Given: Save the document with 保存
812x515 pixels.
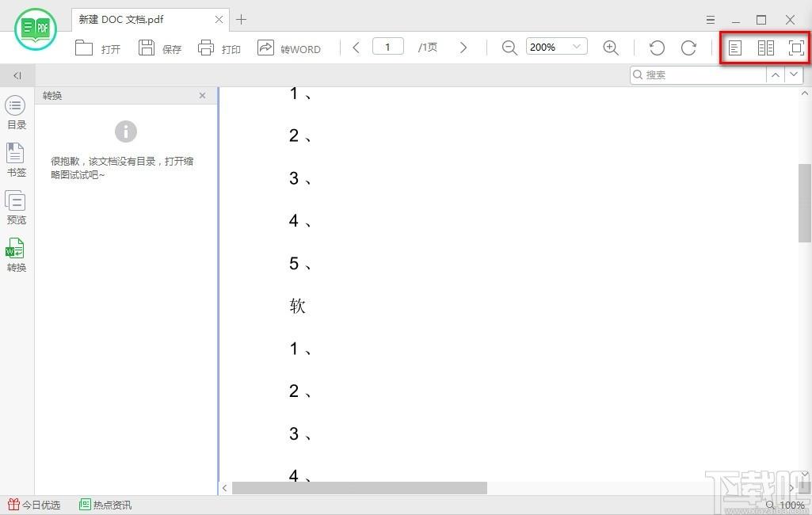Looking at the screenshot, I should [160, 48].
